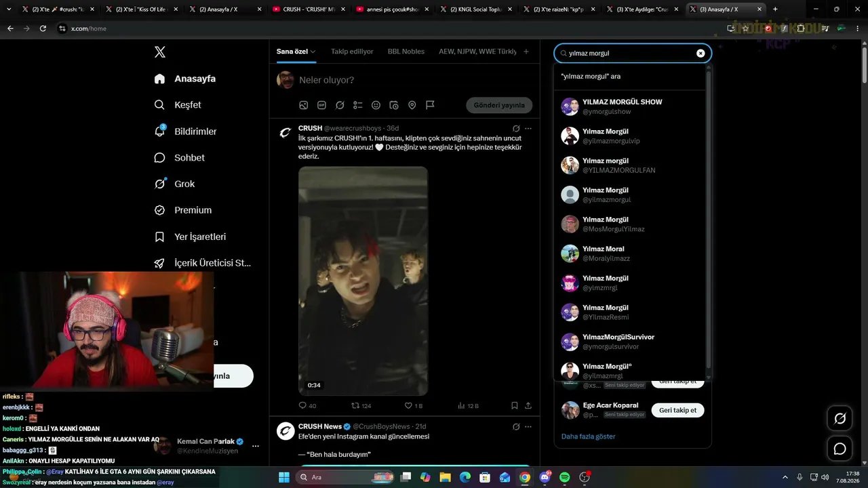Open the Windows Start menu
This screenshot has width=868, height=488.
283,477
